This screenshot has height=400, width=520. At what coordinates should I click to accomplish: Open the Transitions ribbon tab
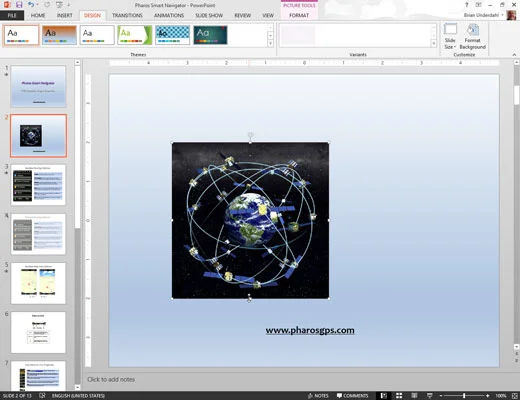[127, 15]
